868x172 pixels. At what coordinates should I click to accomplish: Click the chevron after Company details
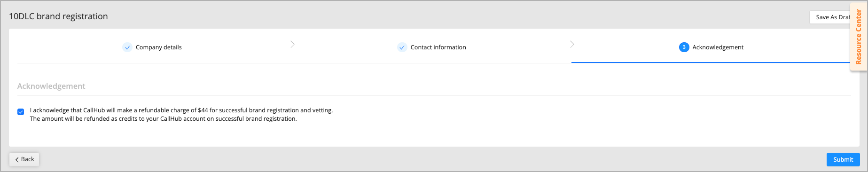coord(292,44)
